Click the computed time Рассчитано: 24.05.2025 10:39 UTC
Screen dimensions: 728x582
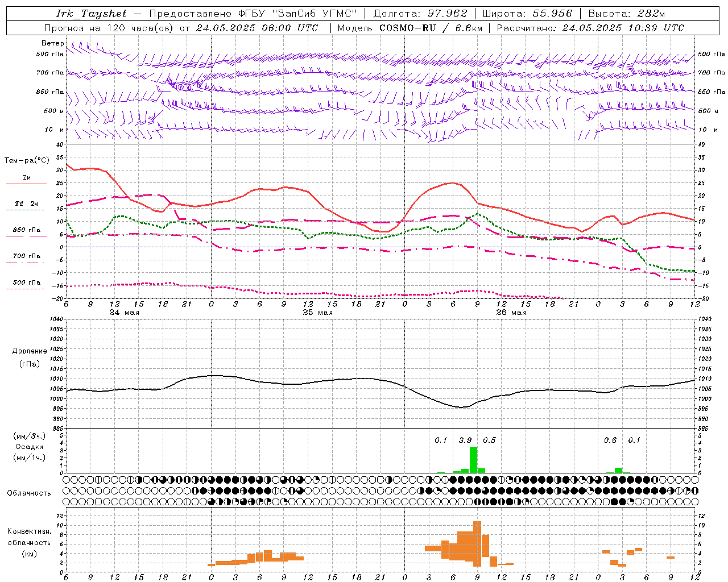click(x=590, y=28)
